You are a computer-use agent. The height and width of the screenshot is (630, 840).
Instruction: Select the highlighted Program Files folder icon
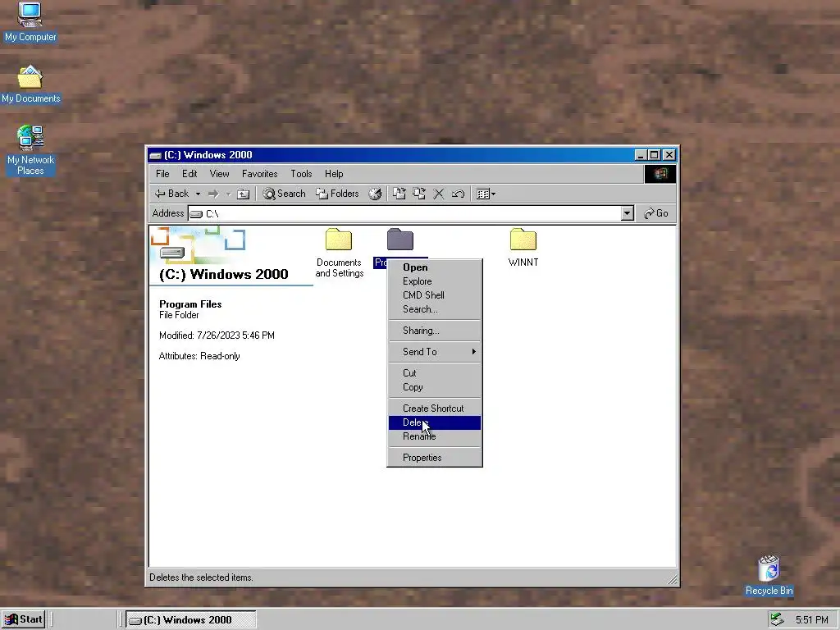tap(400, 240)
